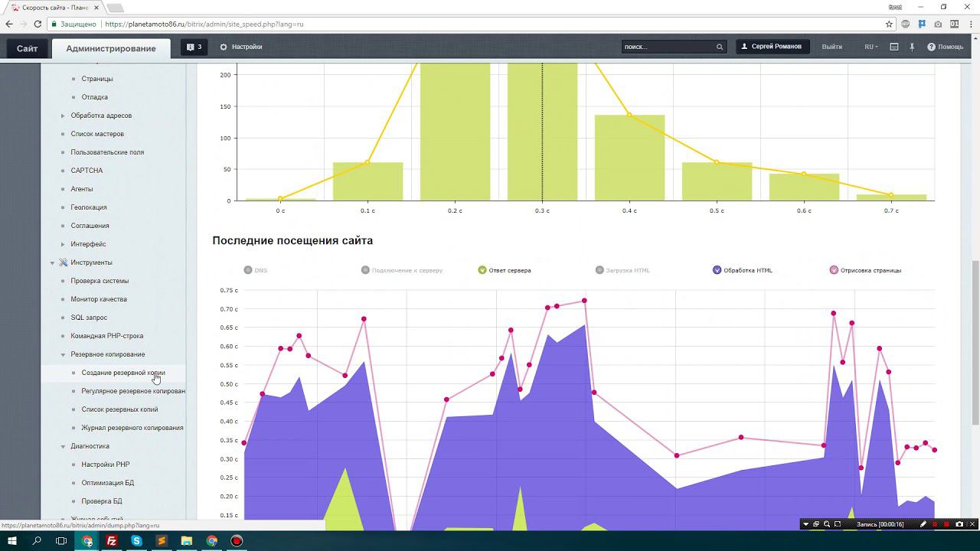This screenshot has height=551, width=980.
Task: Switch to Сайт tab
Action: click(27, 48)
